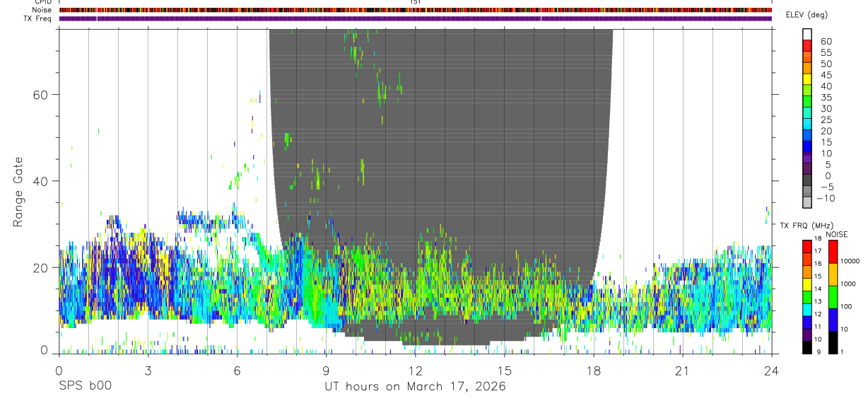Image resolution: width=868 pixels, height=401 pixels.
Task: Click white top segment of ELEV color bar
Action: 807,34
